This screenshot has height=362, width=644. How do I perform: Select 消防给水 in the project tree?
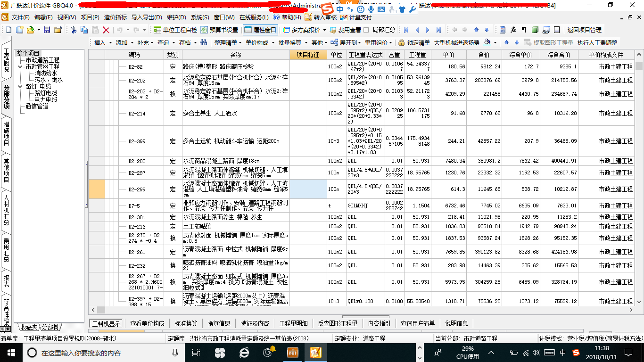click(x=46, y=74)
